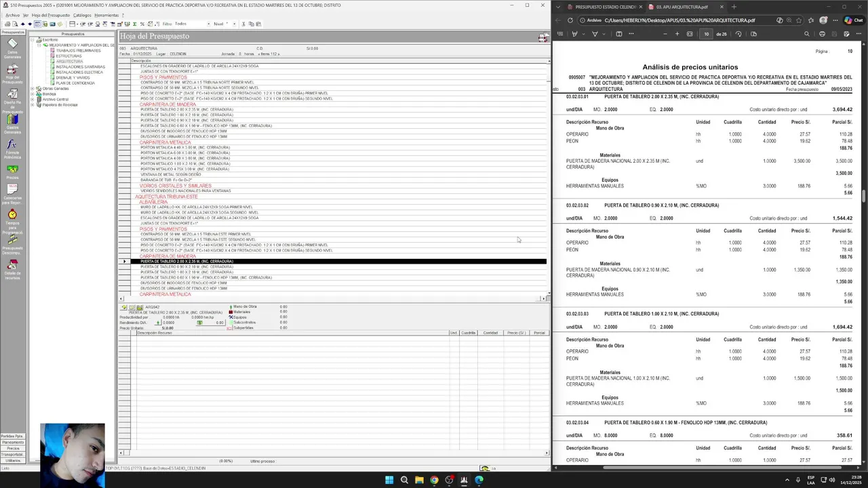Click zoom out minus in PDF toolbar

tap(665, 34)
